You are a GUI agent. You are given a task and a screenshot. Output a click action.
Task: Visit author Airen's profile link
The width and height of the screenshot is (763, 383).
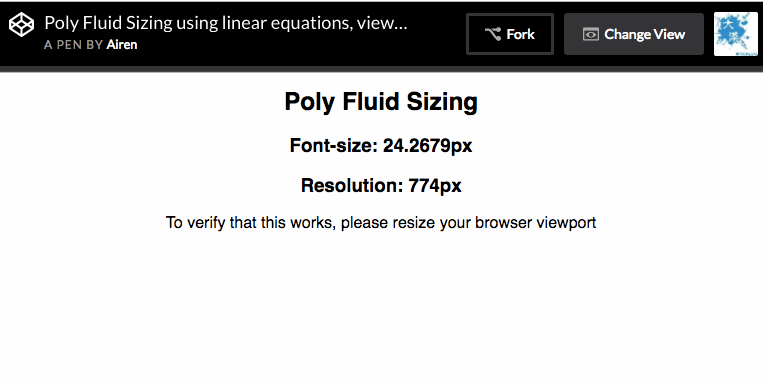[x=122, y=45]
